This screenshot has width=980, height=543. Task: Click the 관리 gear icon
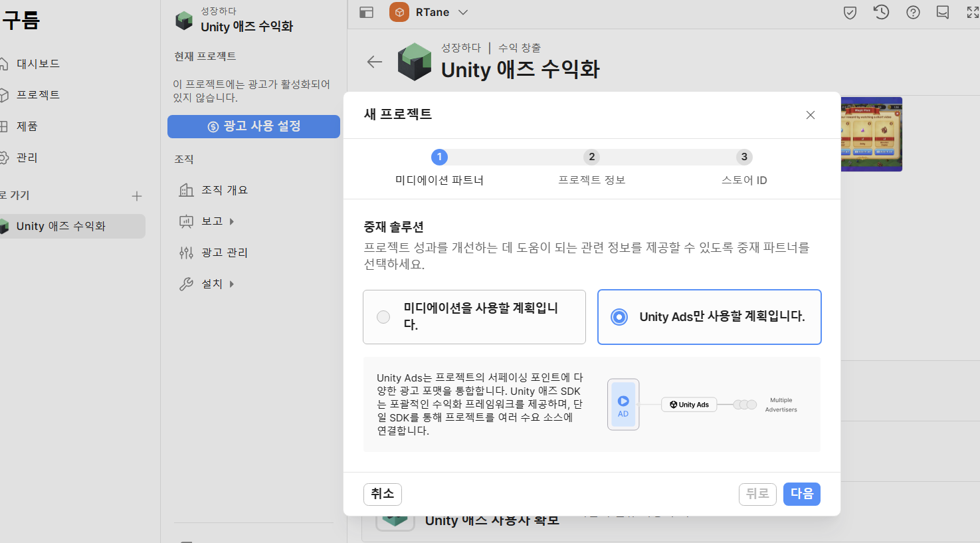[x=4, y=158]
